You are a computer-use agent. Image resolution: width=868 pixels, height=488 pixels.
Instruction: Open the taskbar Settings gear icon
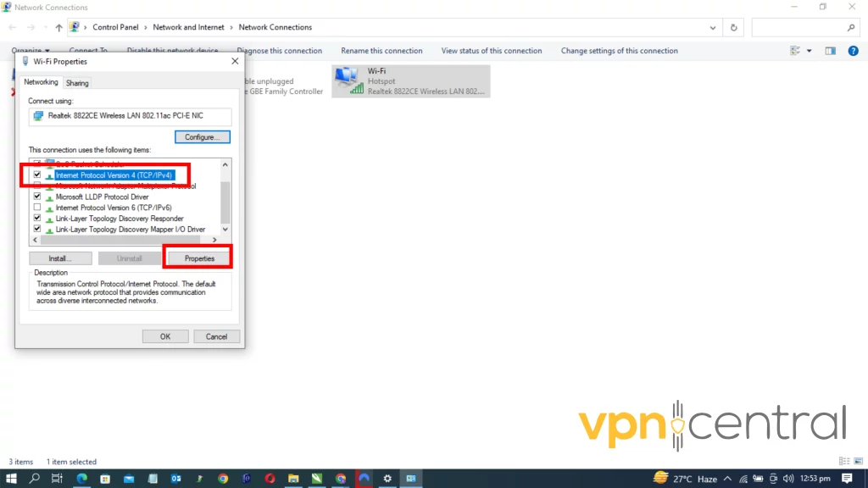pos(387,478)
